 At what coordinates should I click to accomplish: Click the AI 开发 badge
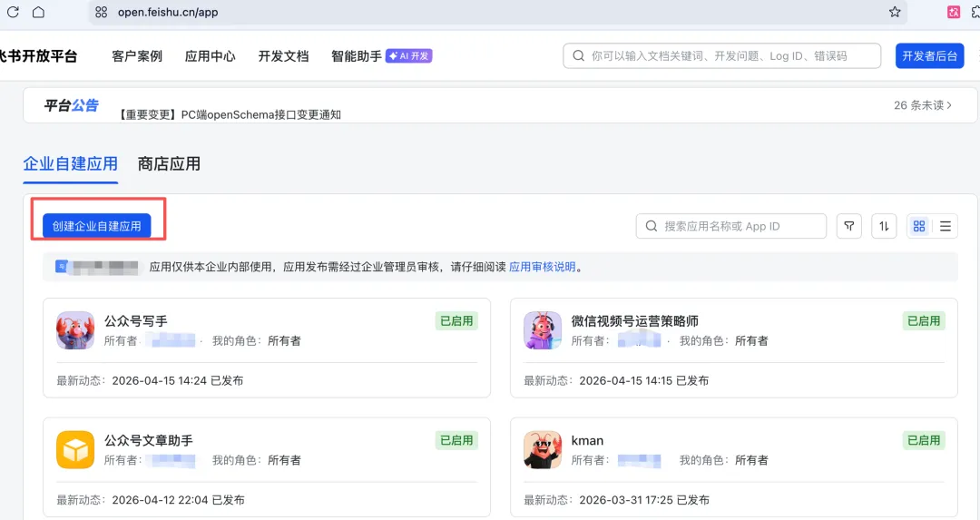(408, 55)
